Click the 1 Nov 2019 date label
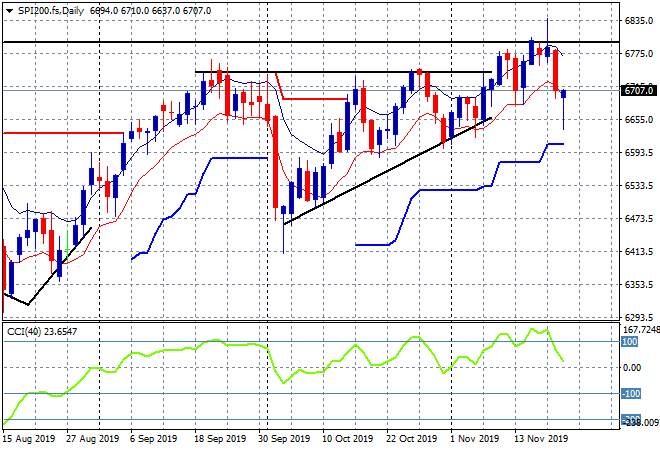The image size is (660, 450). [475, 439]
